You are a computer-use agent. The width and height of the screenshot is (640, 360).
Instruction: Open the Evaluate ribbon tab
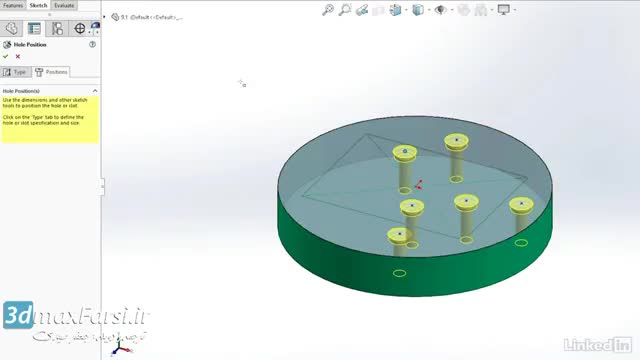pos(64,5)
